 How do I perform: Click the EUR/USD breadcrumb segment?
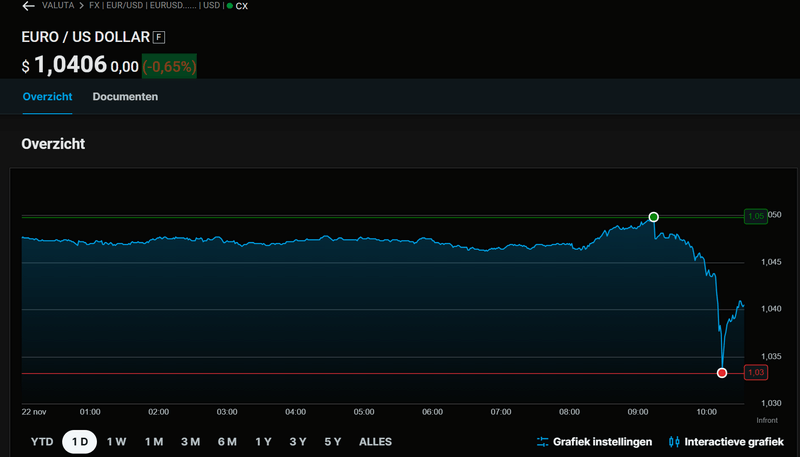(125, 6)
